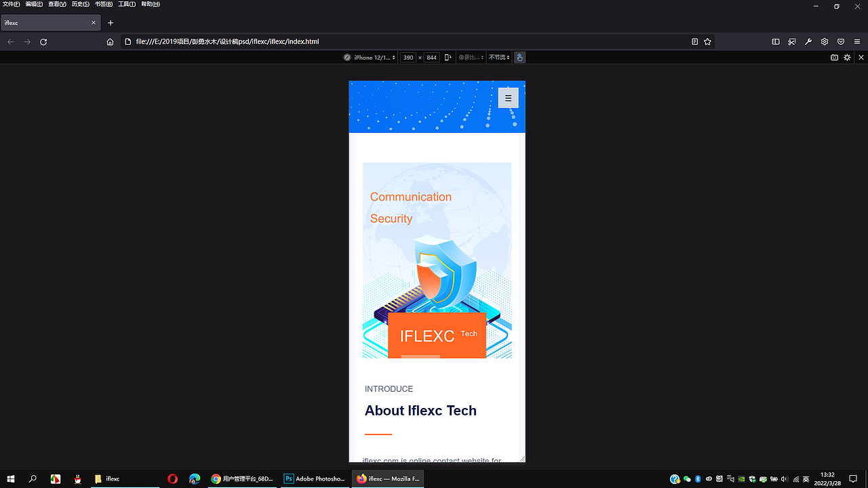The height and width of the screenshot is (488, 868).
Task: Close responsive design mode
Action: pyautogui.click(x=861, y=58)
